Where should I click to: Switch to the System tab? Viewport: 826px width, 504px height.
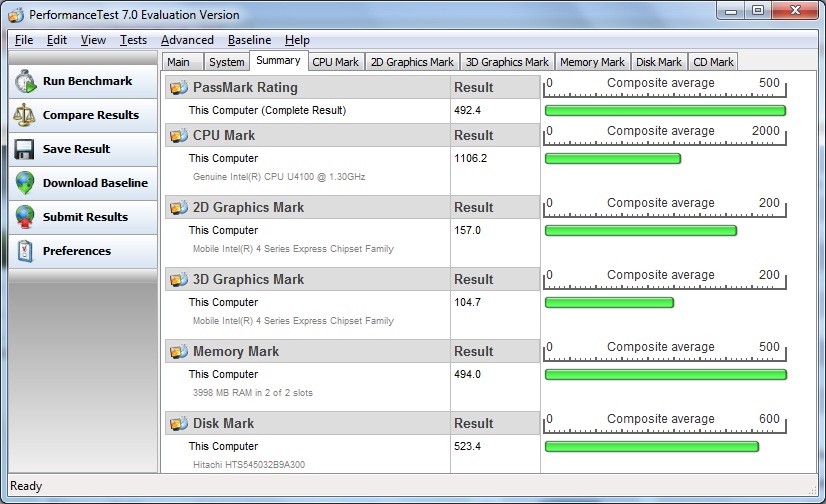pyautogui.click(x=227, y=62)
